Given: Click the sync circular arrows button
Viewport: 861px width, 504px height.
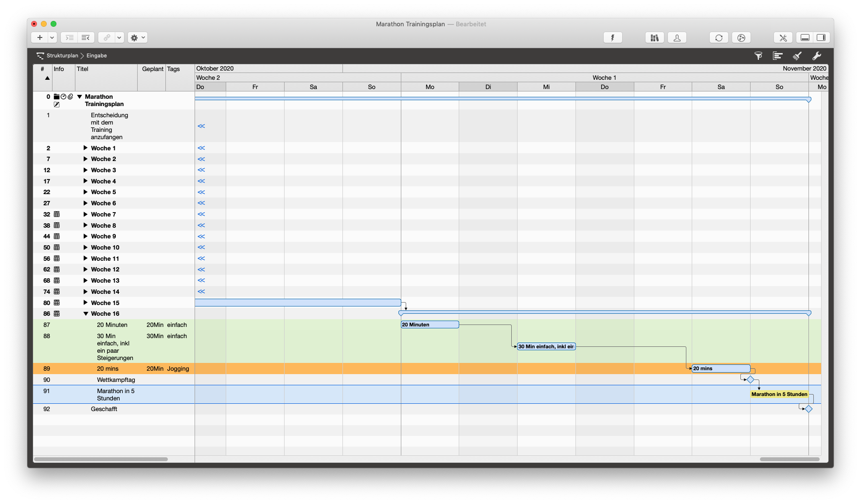Looking at the screenshot, I should (x=718, y=38).
